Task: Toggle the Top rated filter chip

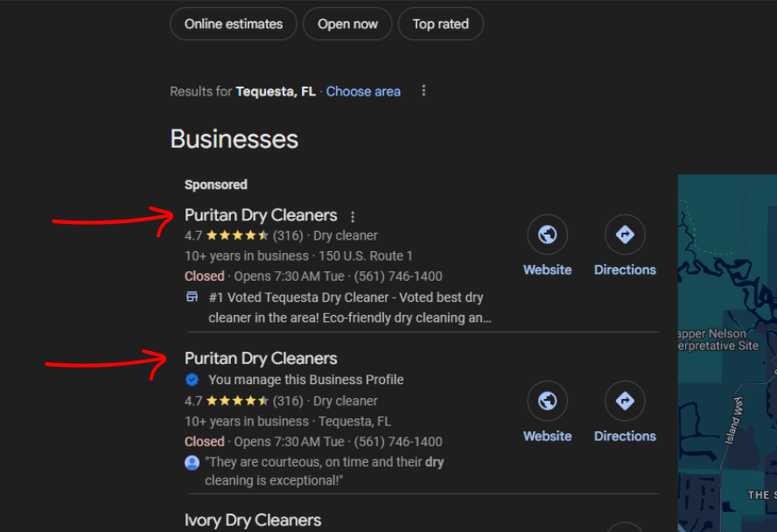Action: [440, 24]
